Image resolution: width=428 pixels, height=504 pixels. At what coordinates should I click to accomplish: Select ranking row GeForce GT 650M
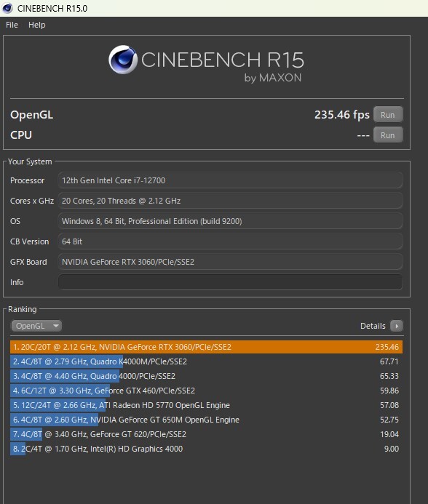pos(206,420)
